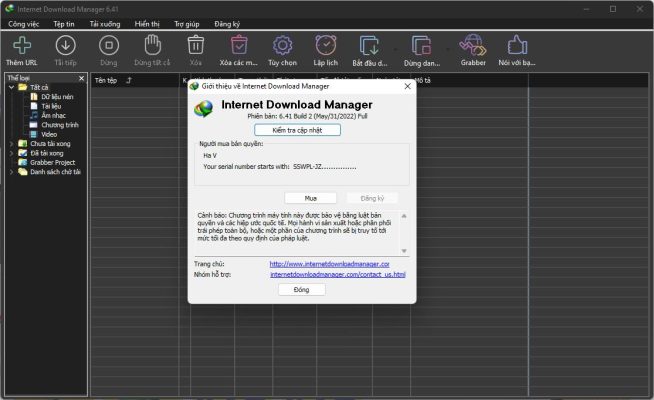654x400 pixels.
Task: Open Tùy chọn gear settings icon
Action: (x=282, y=45)
